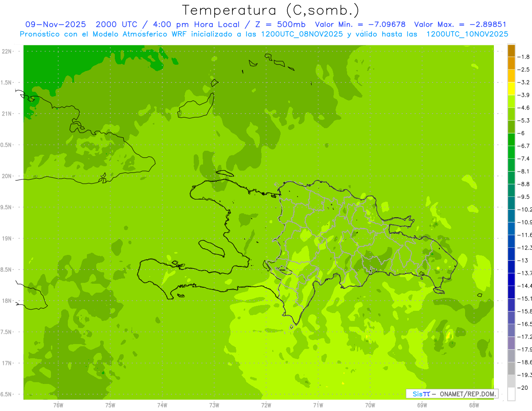Click the amber swatch between -2.5 and -3.2
Screen dimensions: 532x411
point(511,76)
